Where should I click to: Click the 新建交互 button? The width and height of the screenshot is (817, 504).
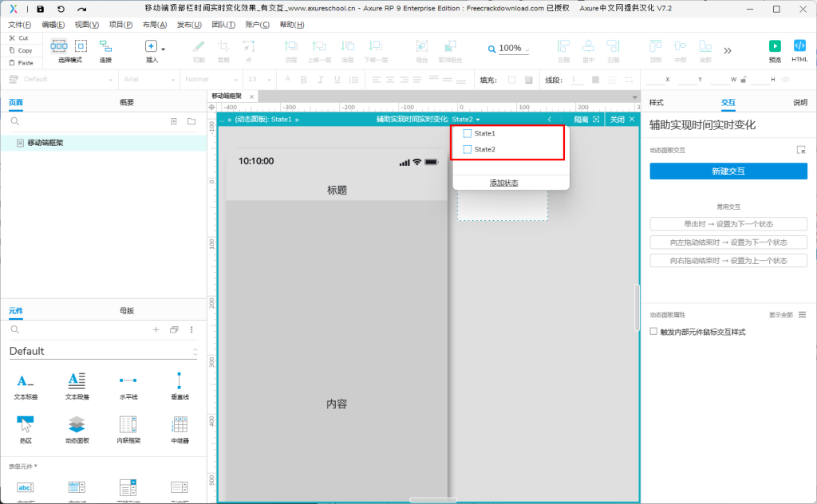(x=728, y=171)
